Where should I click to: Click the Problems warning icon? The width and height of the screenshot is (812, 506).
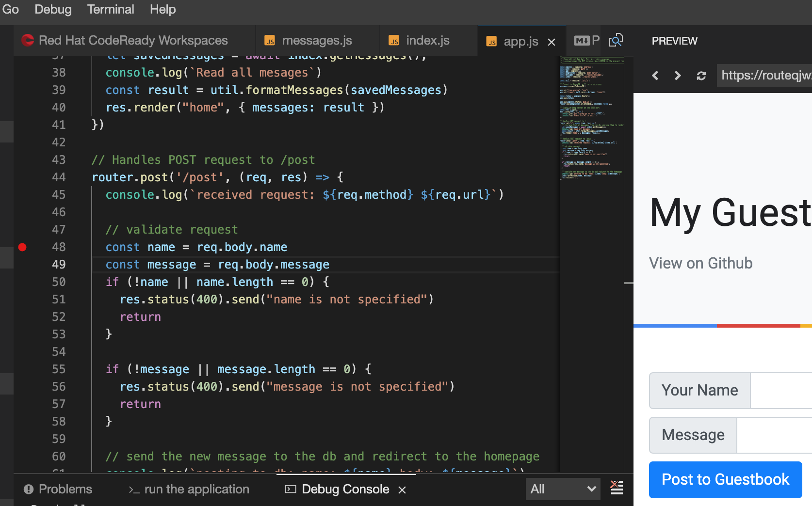point(29,490)
